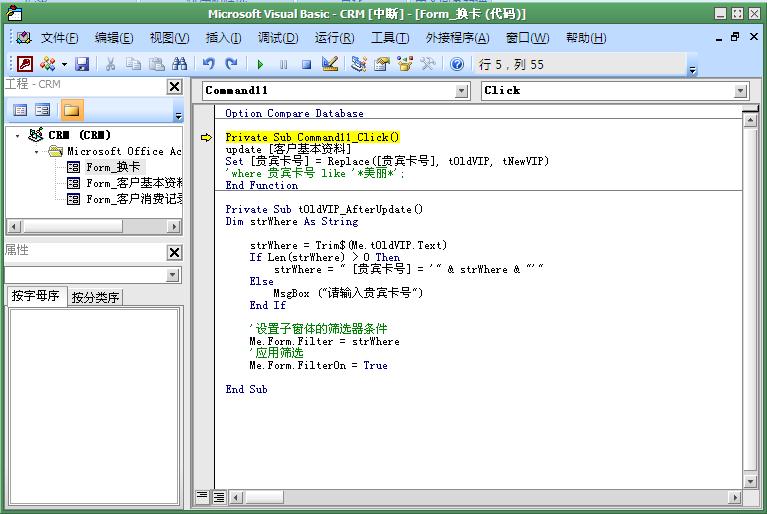Click project panel horizontal scrollbar right arrow
The image size is (767, 514).
tap(173, 226)
